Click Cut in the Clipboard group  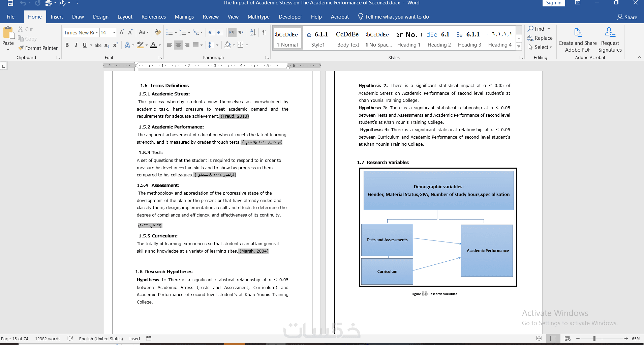[x=26, y=29]
